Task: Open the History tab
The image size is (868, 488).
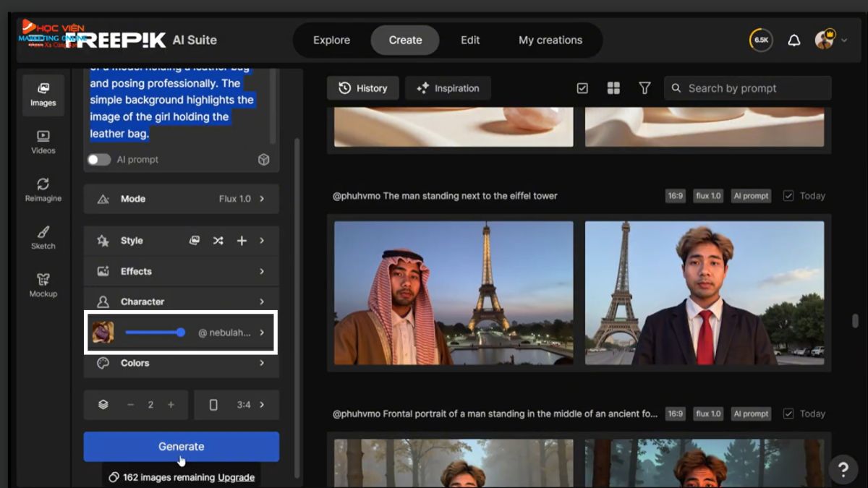Action: (x=363, y=88)
